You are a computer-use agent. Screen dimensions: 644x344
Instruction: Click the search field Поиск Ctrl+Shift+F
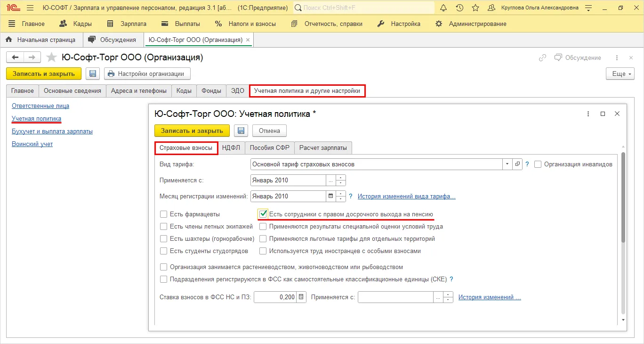[364, 8]
